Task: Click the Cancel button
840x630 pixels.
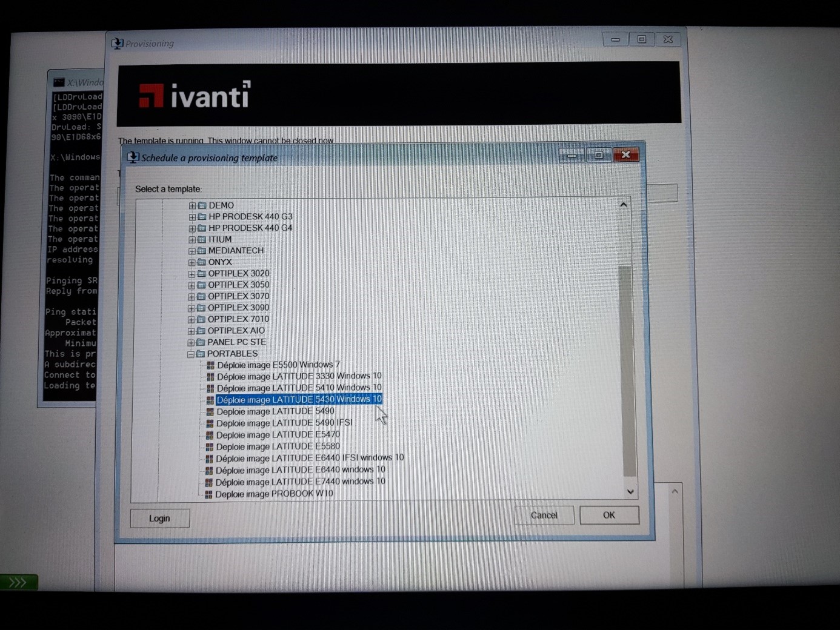Action: [x=544, y=516]
